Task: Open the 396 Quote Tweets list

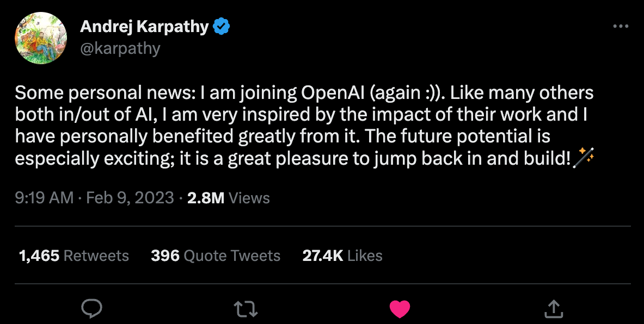Action: pyautogui.click(x=216, y=256)
